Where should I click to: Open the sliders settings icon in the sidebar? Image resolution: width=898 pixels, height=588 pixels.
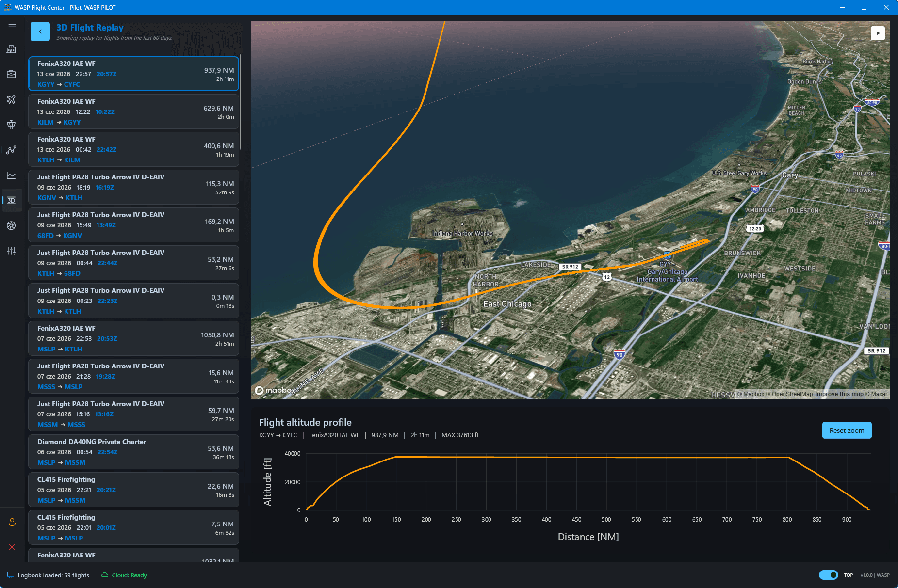pyautogui.click(x=11, y=251)
